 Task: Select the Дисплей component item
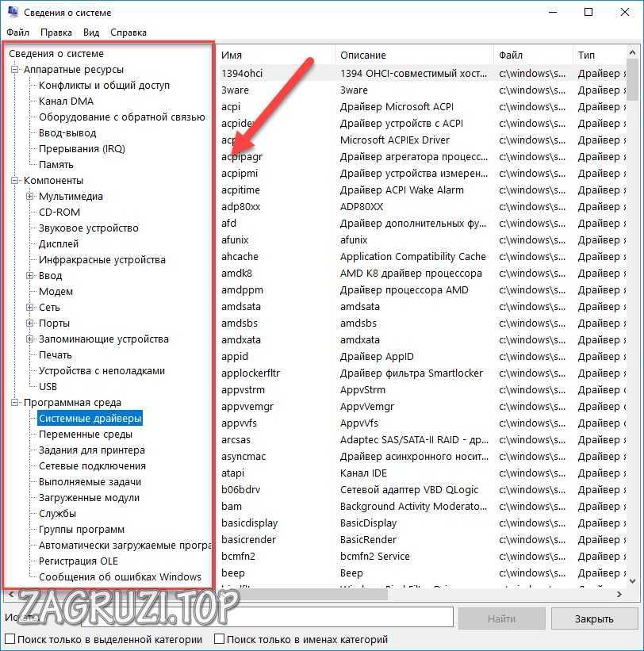59,244
